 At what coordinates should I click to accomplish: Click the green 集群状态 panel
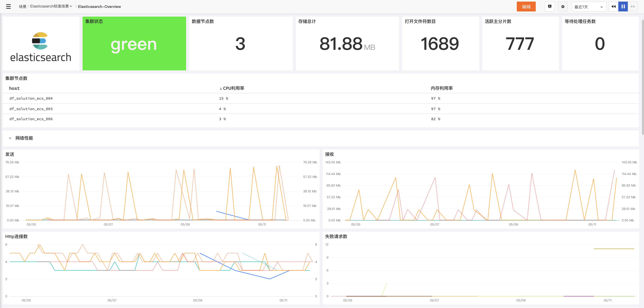[134, 44]
